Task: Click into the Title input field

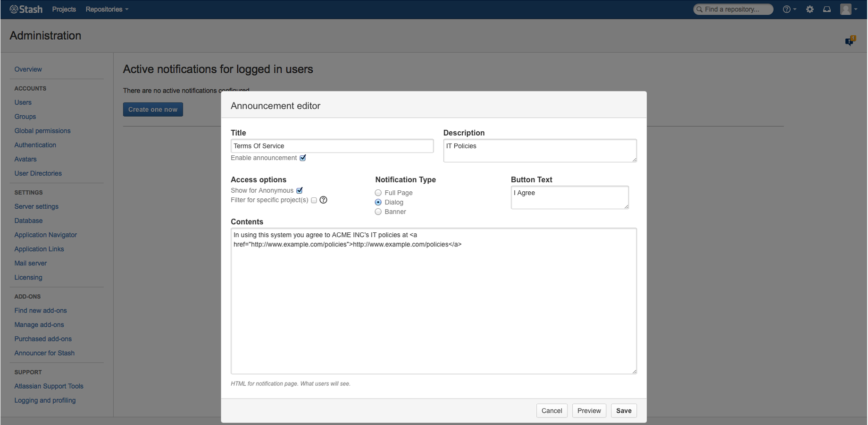Action: point(332,146)
